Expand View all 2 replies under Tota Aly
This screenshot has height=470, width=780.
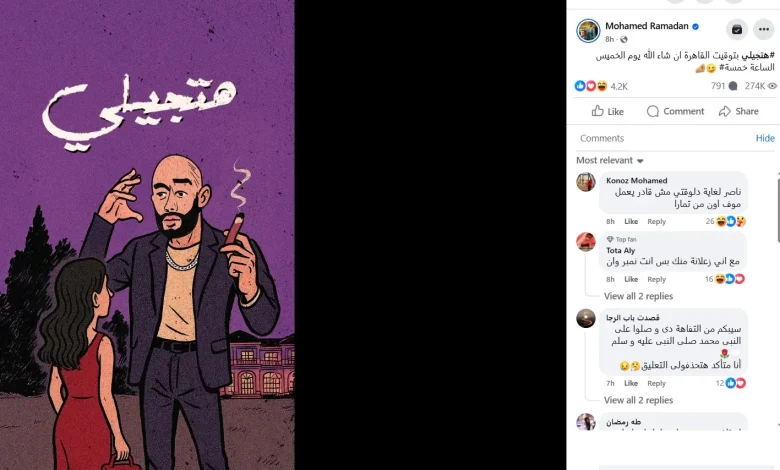tap(638, 296)
